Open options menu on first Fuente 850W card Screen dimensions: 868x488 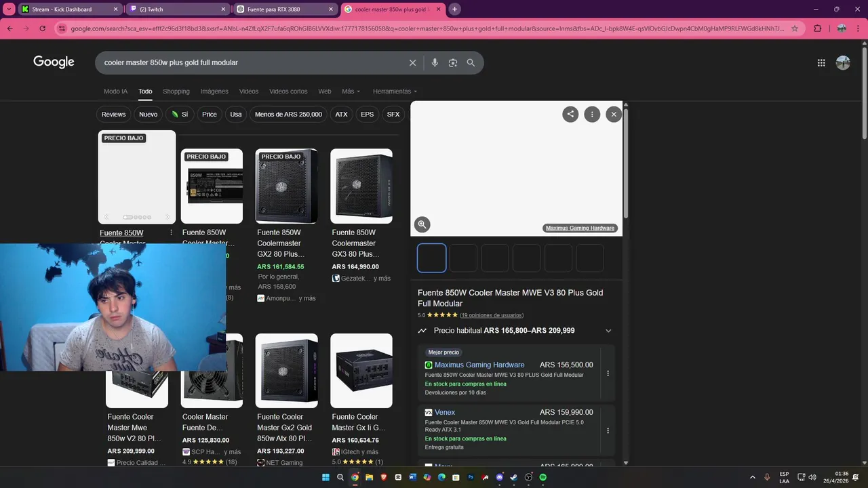pos(171,232)
